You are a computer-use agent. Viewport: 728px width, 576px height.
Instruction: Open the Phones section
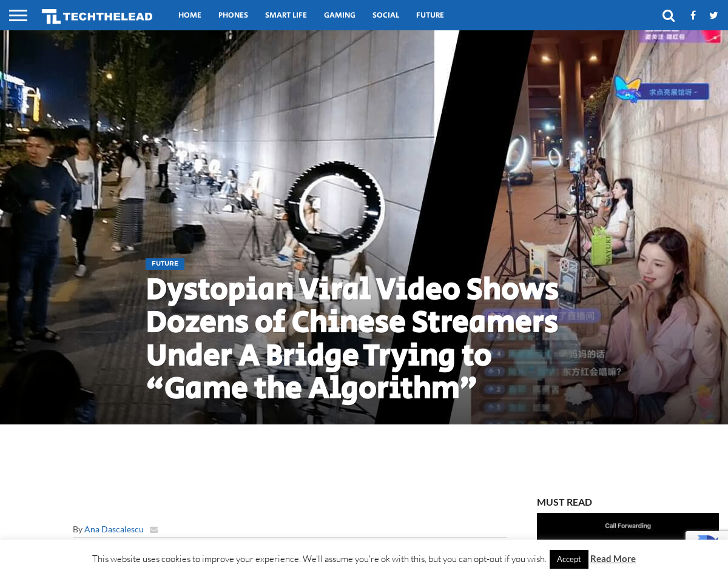(233, 15)
